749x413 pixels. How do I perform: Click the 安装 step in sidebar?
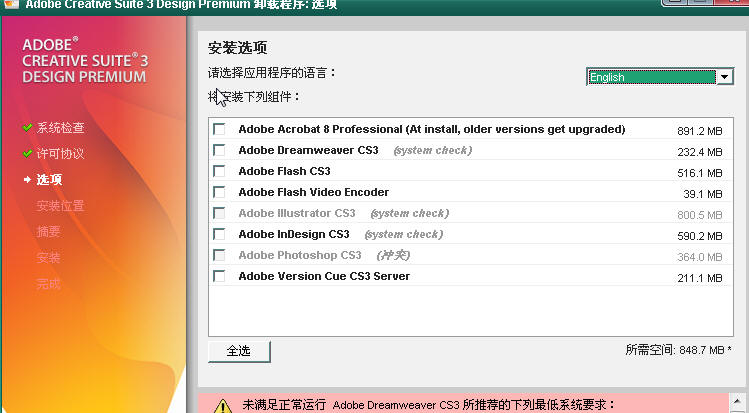pos(49,258)
